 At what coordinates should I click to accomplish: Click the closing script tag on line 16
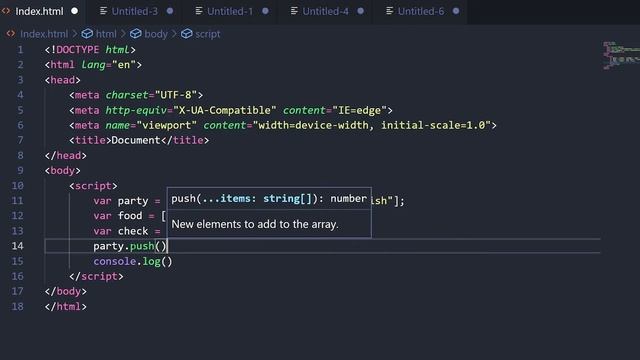click(96, 276)
